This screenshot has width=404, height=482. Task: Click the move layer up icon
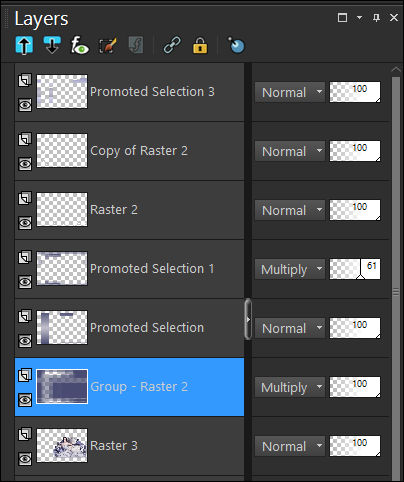click(x=24, y=45)
